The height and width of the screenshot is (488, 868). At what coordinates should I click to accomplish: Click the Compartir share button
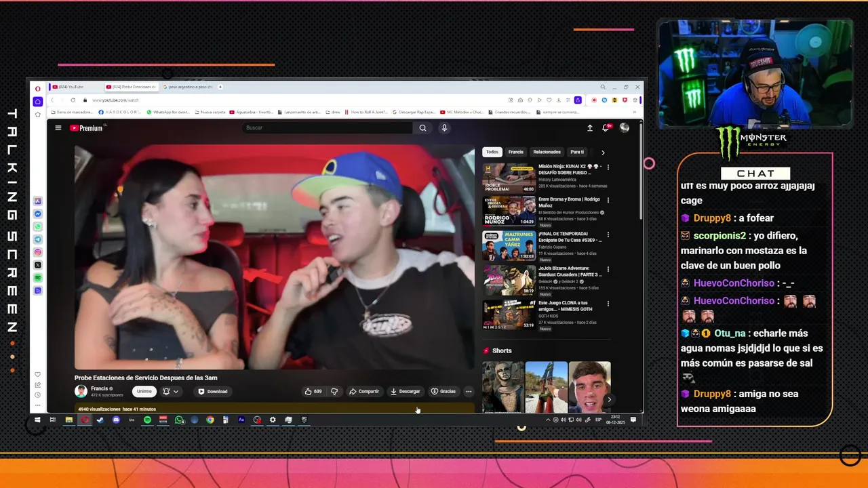(364, 391)
